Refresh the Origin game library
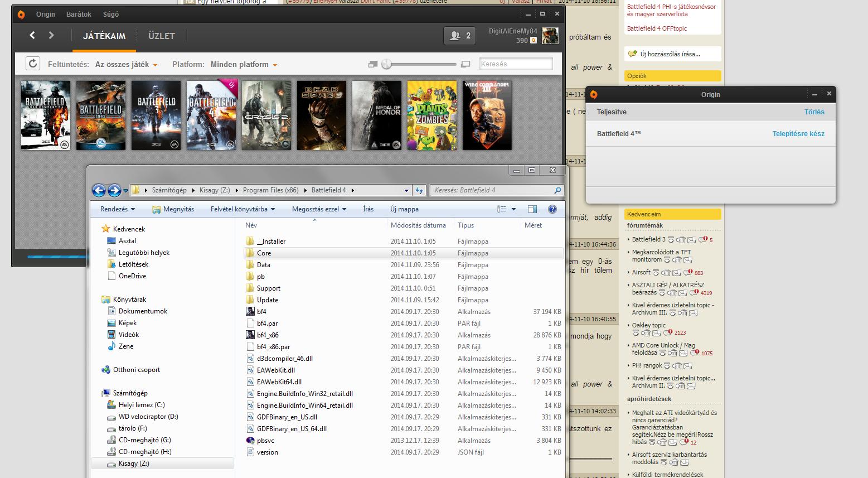This screenshot has height=478, width=868. pos(33,64)
